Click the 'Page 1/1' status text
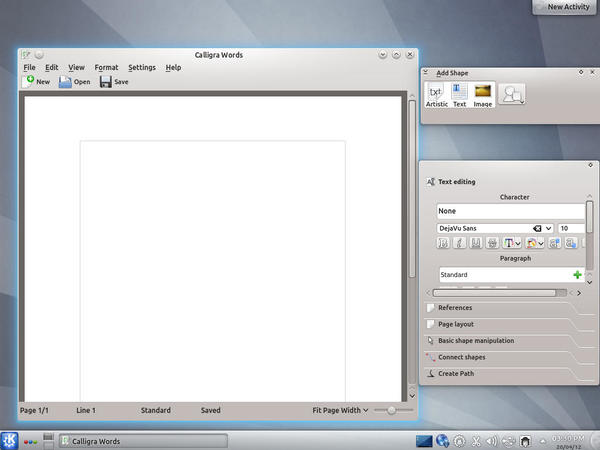Image resolution: width=600 pixels, height=450 pixels. click(x=34, y=410)
